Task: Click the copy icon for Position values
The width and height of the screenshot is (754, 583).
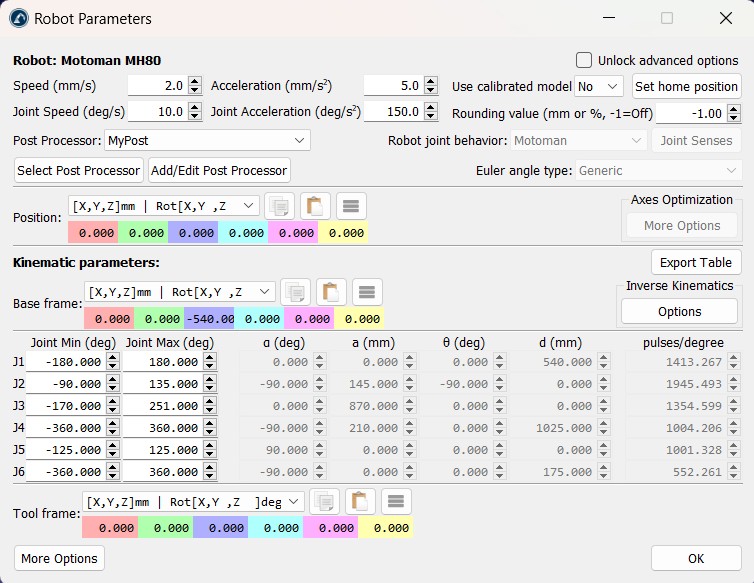Action: [279, 206]
